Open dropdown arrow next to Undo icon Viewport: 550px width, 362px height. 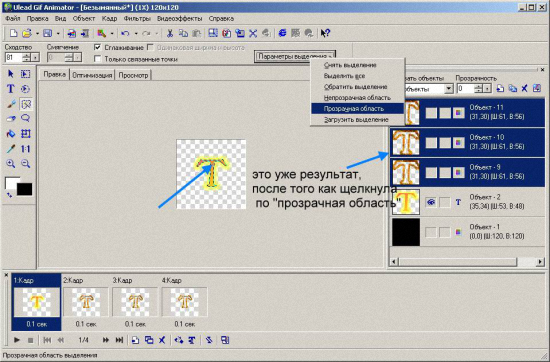click(136, 33)
